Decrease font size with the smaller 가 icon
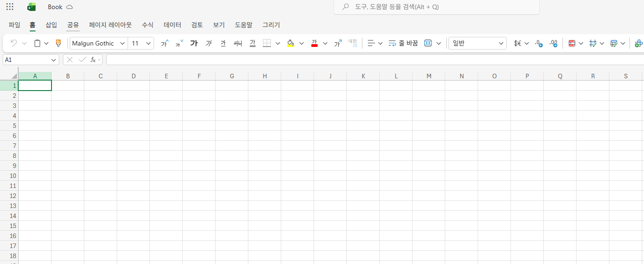This screenshot has width=644, height=264. 179,43
